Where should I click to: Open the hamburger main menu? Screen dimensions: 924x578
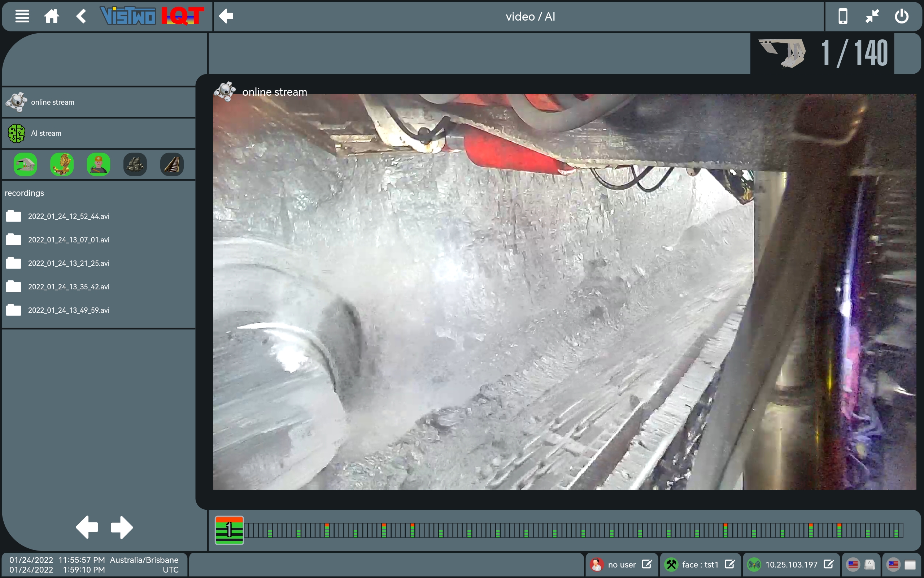(22, 17)
